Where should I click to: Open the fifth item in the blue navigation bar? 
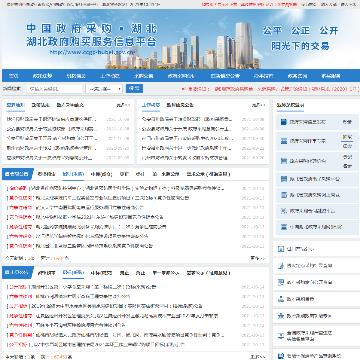click(143, 76)
